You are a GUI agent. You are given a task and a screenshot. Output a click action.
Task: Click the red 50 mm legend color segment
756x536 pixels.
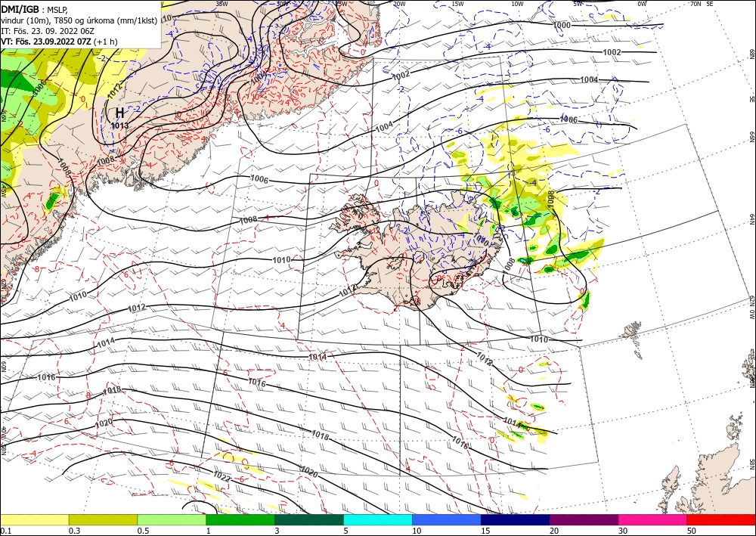click(721, 519)
